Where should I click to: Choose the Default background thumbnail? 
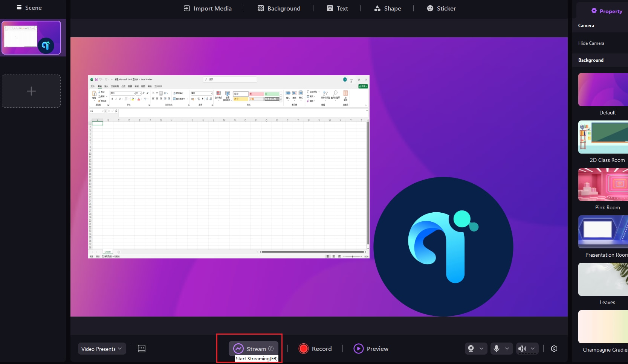603,90
